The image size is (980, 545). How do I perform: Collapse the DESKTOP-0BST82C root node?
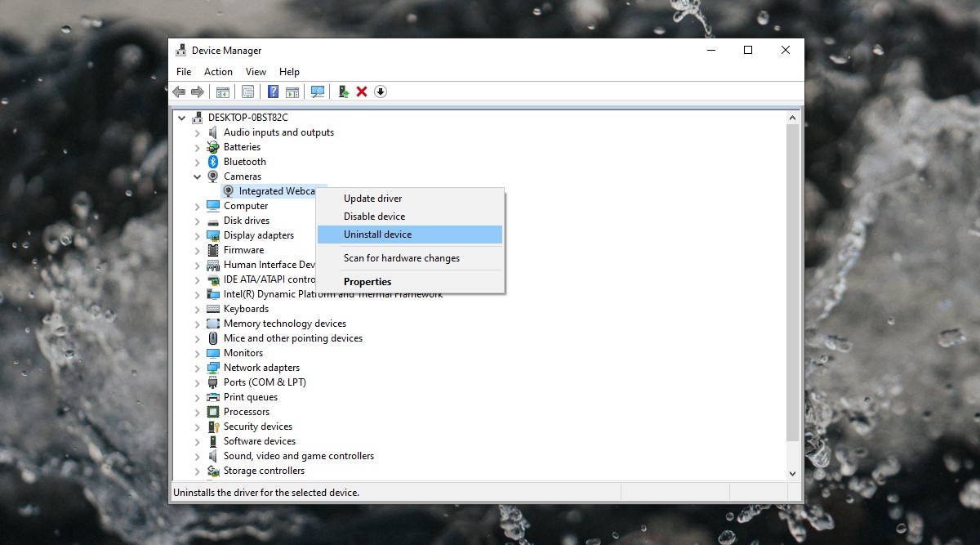coord(182,118)
